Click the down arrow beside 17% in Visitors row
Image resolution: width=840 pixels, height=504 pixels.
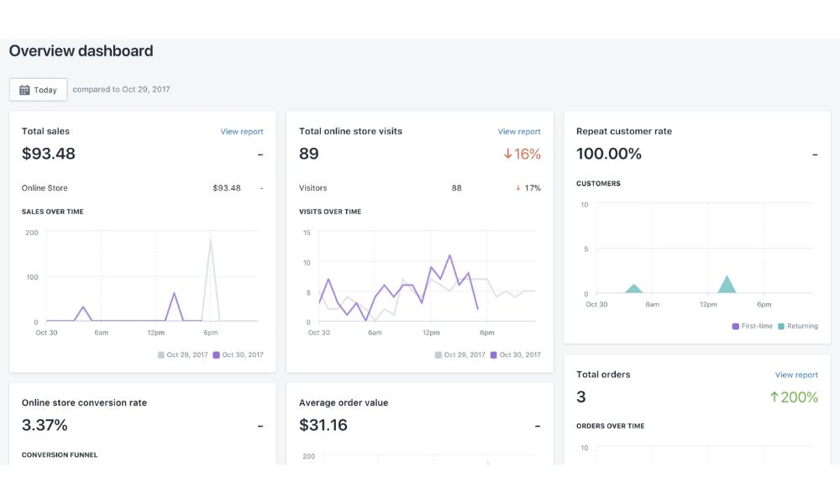518,188
